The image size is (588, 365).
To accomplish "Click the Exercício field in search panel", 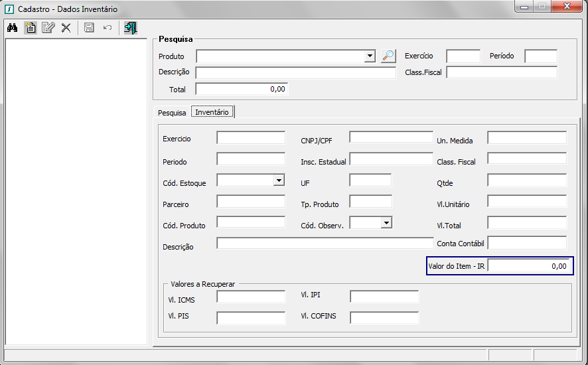I will 463,56.
